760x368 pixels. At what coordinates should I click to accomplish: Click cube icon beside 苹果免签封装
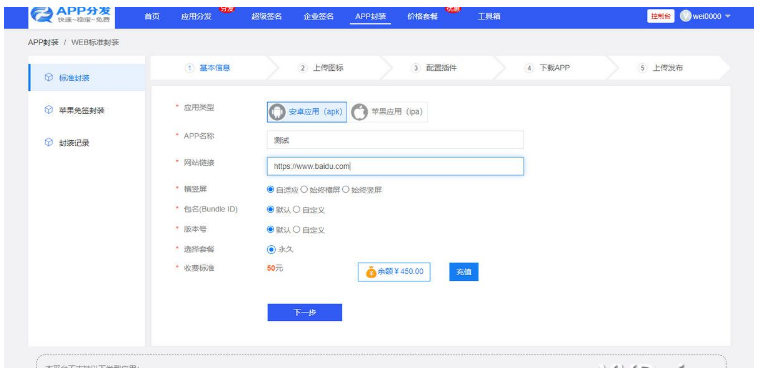coord(48,110)
